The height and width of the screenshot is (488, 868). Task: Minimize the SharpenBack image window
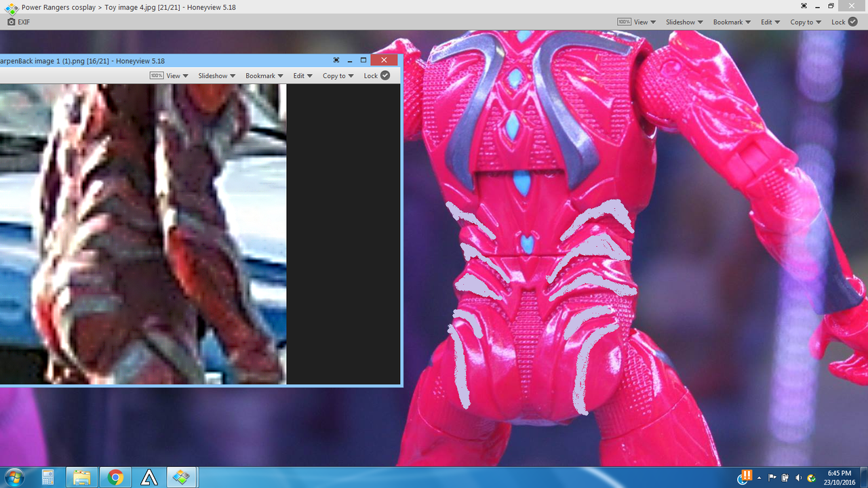coord(350,60)
